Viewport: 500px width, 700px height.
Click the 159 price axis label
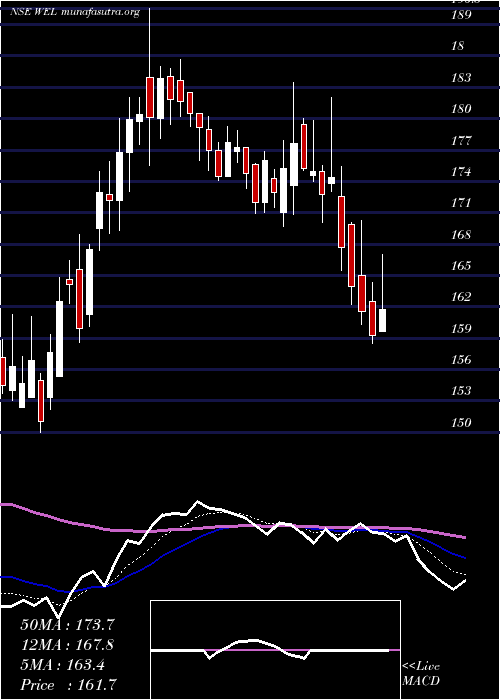coord(462,329)
